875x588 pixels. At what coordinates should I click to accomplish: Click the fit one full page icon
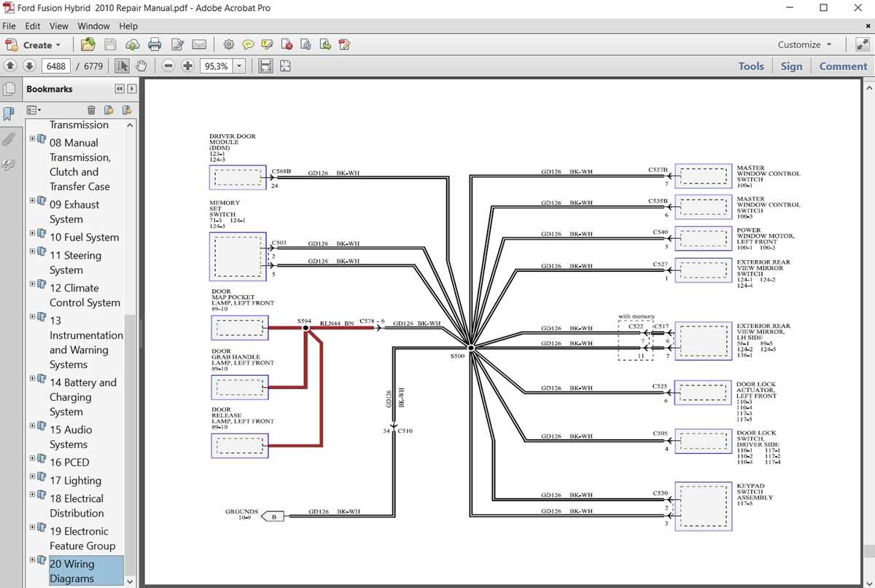[285, 66]
